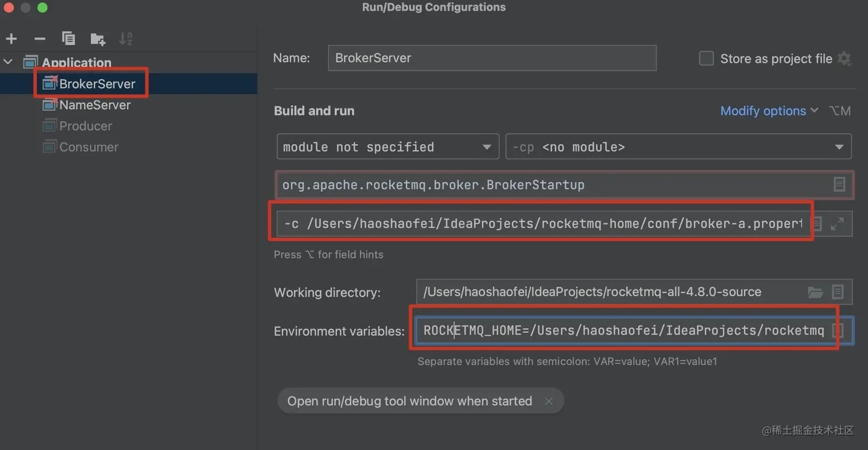Click the Name input field
This screenshot has width=868, height=450.
pyautogui.click(x=491, y=59)
